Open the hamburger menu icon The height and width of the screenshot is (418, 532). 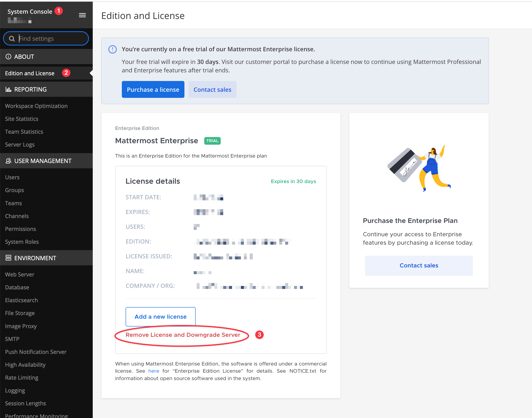pyautogui.click(x=82, y=15)
